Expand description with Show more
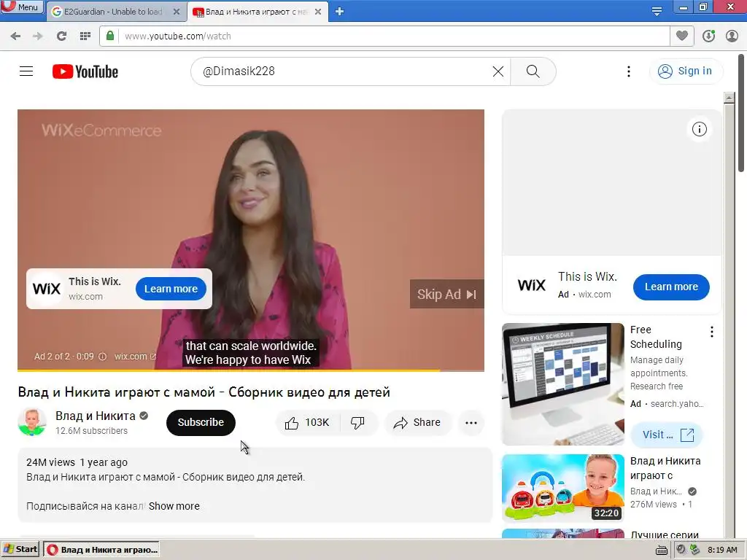 coord(174,506)
